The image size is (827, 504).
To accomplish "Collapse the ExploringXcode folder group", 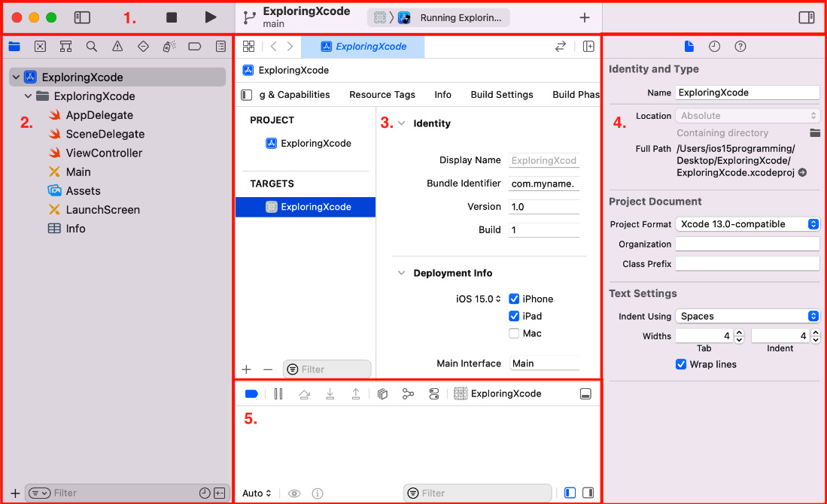I will point(28,96).
